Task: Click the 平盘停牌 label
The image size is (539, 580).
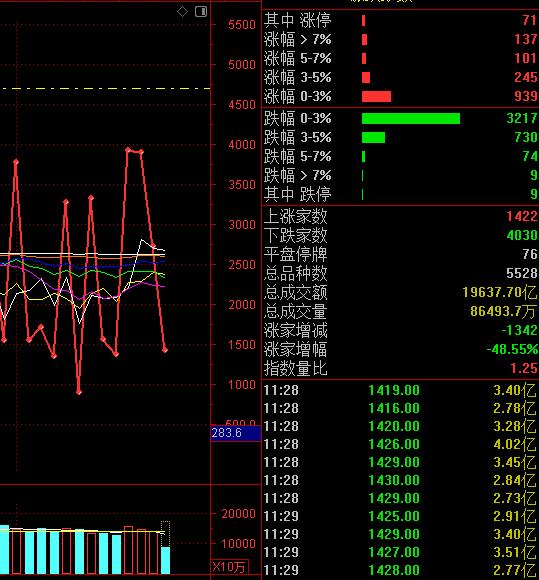Action: pos(296,254)
